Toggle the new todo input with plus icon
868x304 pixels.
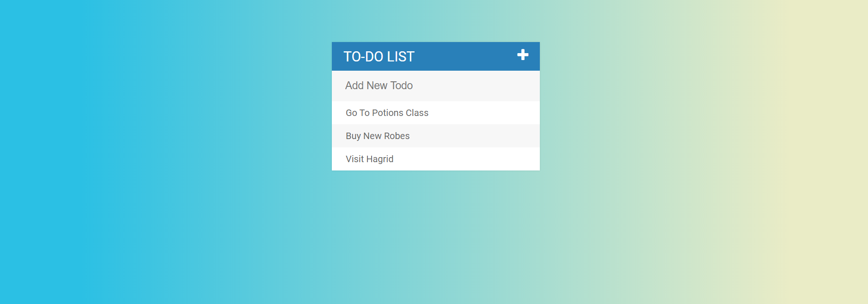[523, 55]
